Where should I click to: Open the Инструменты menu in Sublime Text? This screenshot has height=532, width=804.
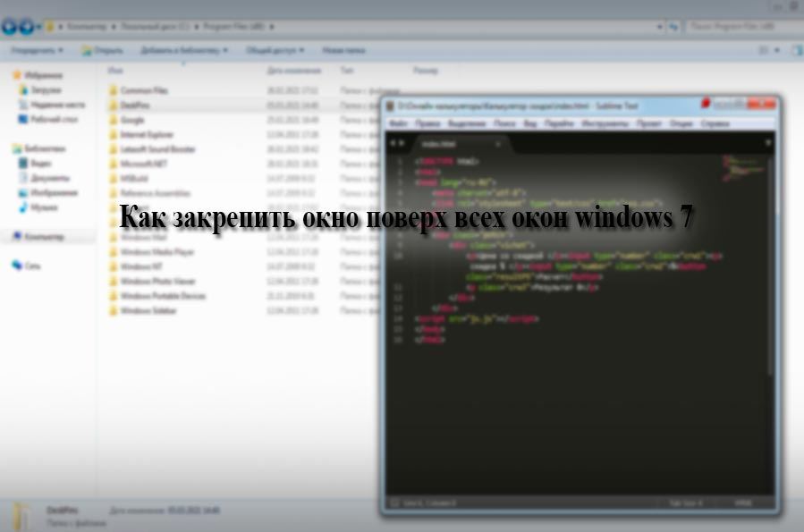pos(605,123)
